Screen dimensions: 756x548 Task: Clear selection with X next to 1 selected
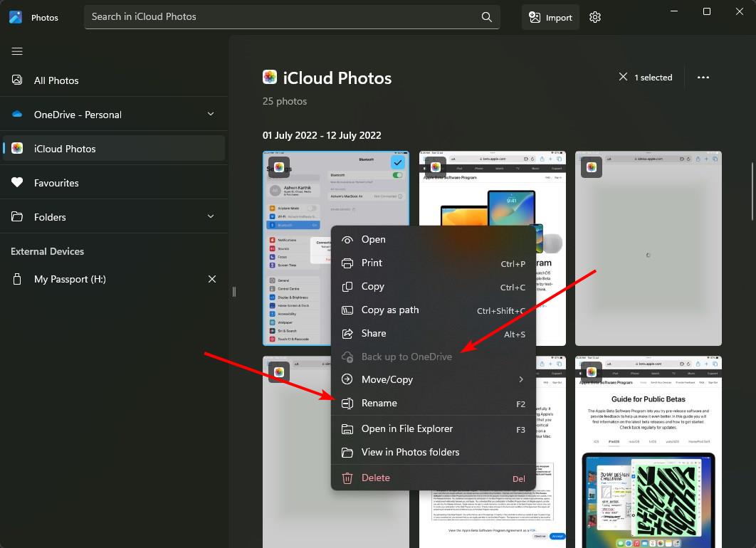[623, 77]
